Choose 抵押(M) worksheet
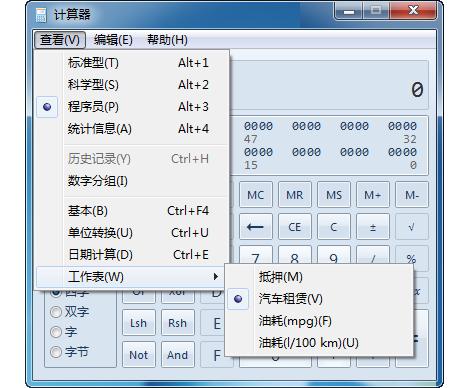The height and width of the screenshot is (388, 470). pyautogui.click(x=319, y=277)
